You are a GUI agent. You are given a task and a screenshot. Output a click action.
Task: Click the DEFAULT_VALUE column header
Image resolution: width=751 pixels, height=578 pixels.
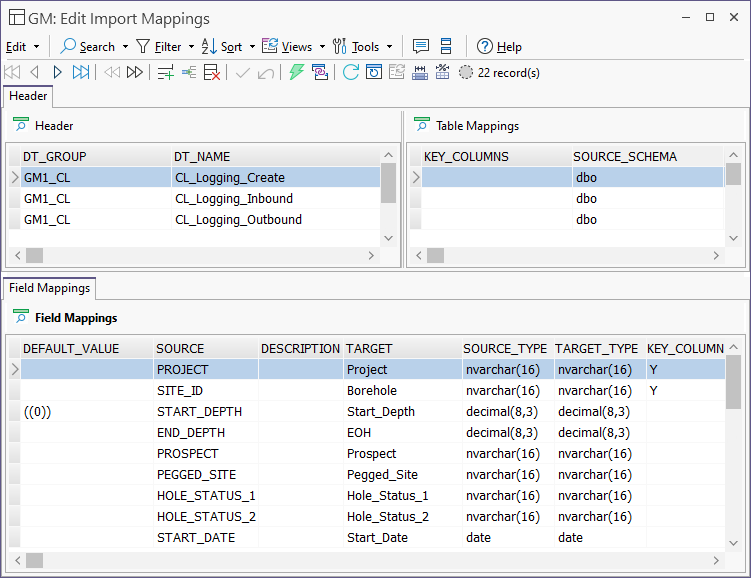pyautogui.click(x=87, y=349)
